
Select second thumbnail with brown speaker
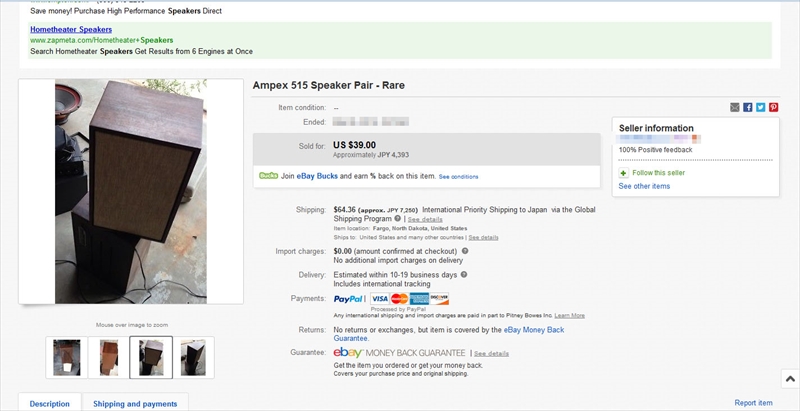[109, 357]
